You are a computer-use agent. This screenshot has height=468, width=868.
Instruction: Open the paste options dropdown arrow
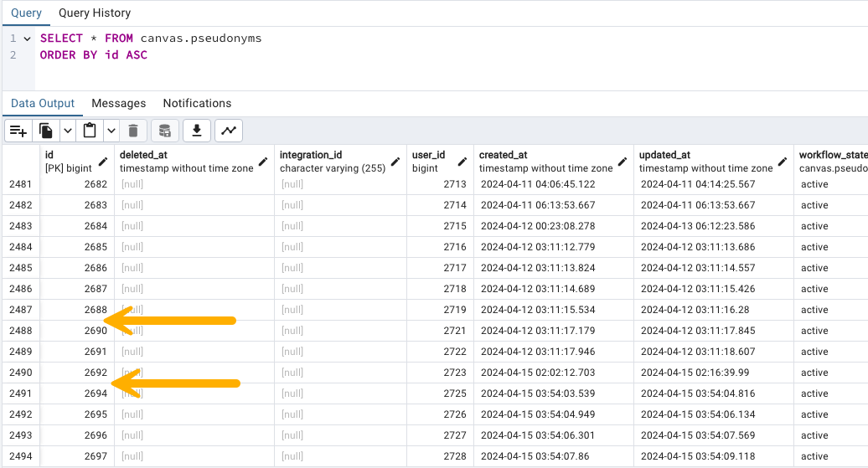click(x=111, y=131)
